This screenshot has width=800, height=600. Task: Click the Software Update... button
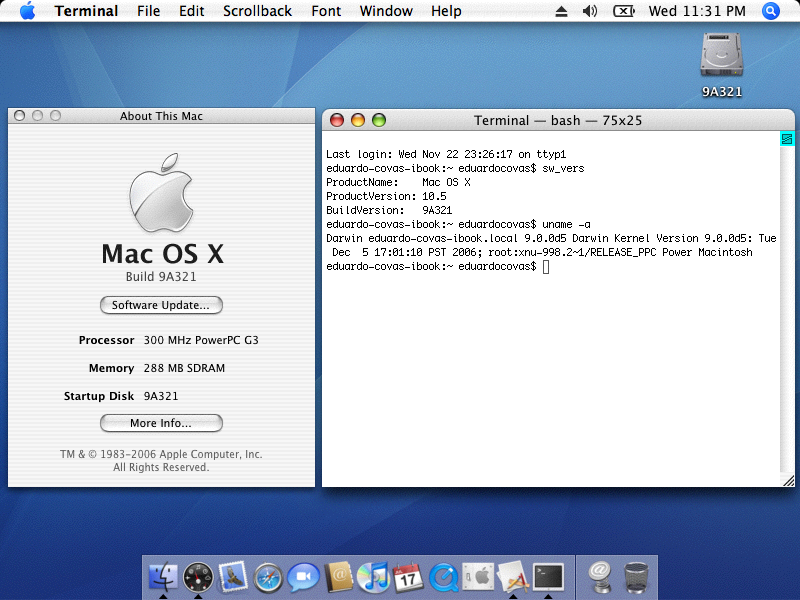pyautogui.click(x=161, y=305)
